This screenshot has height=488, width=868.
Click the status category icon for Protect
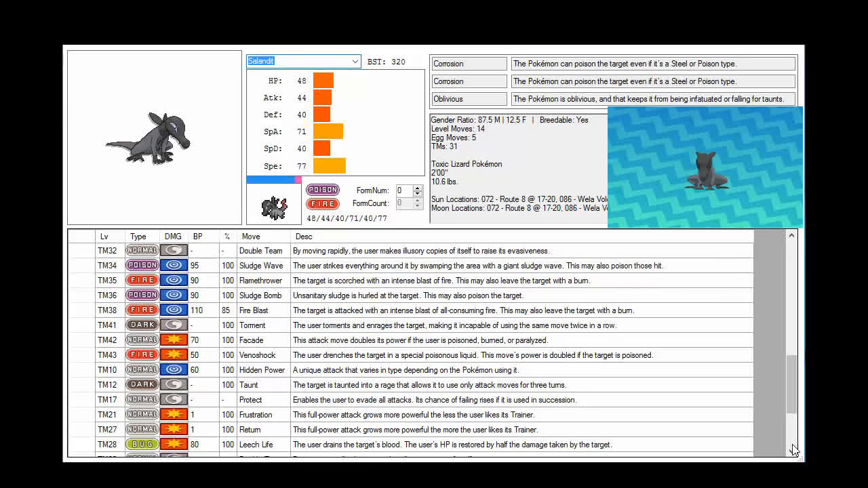pos(174,400)
